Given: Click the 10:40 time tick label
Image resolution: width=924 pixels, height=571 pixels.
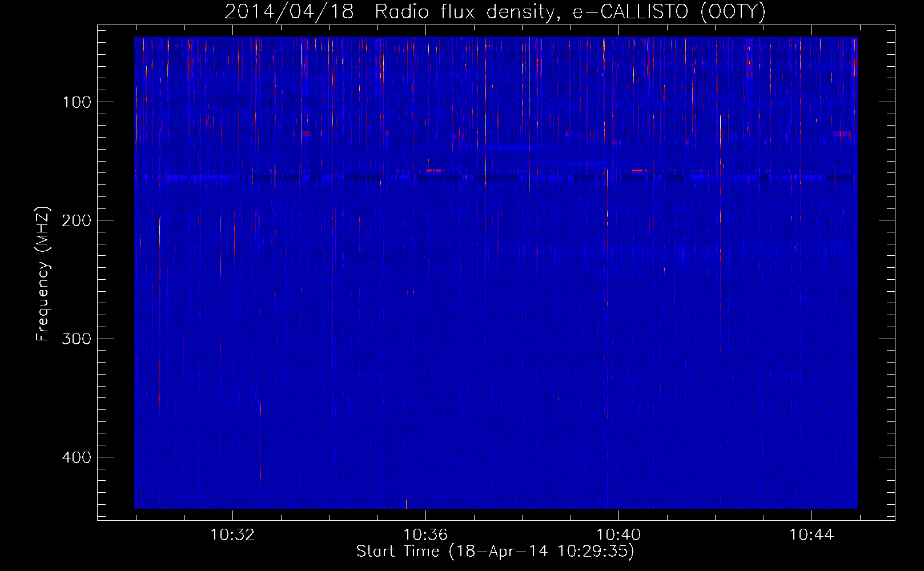Looking at the screenshot, I should pos(618,535).
